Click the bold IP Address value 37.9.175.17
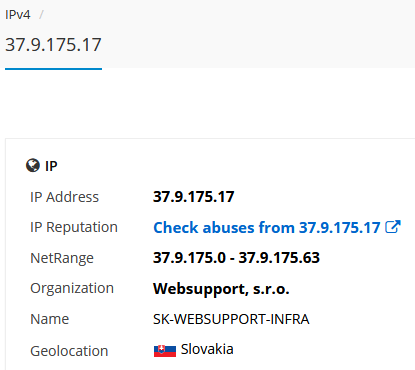415x370 pixels. [194, 197]
